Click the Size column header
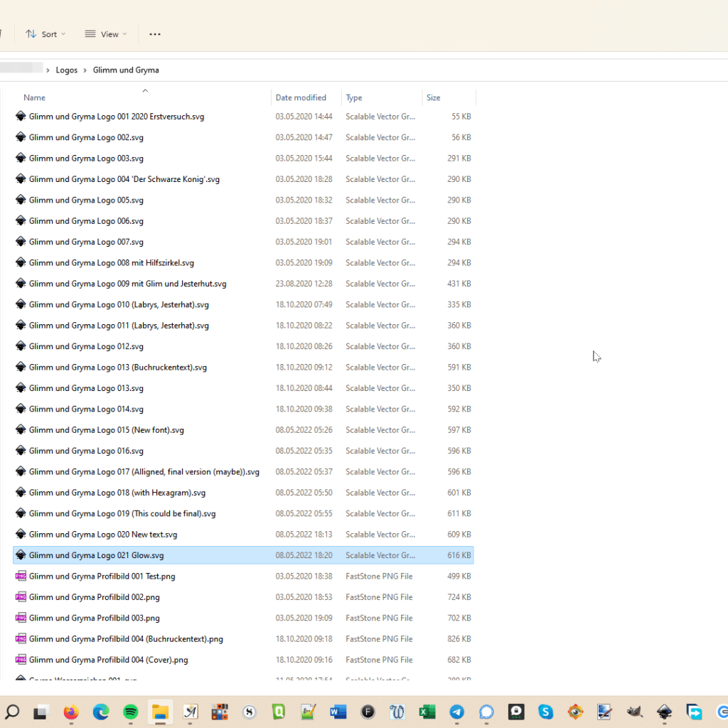The image size is (728, 728). [x=433, y=98]
